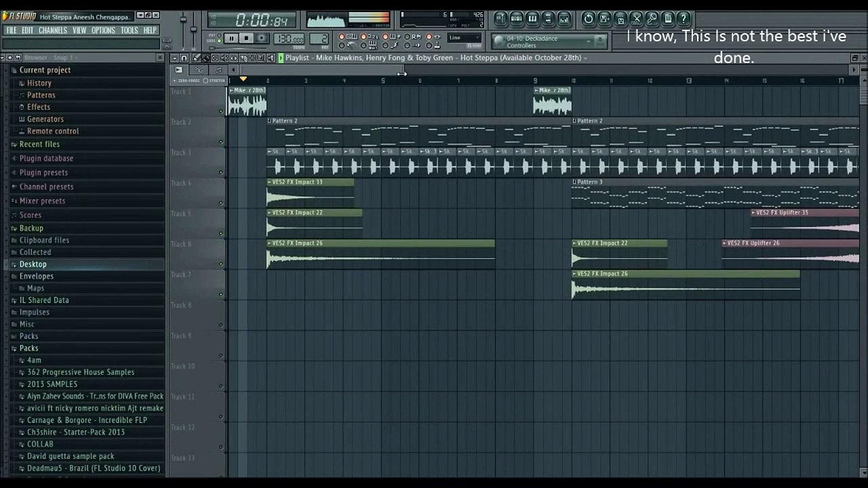Screen dimensions: 868x488
Task: Click the Save new version icon
Action: point(604,19)
